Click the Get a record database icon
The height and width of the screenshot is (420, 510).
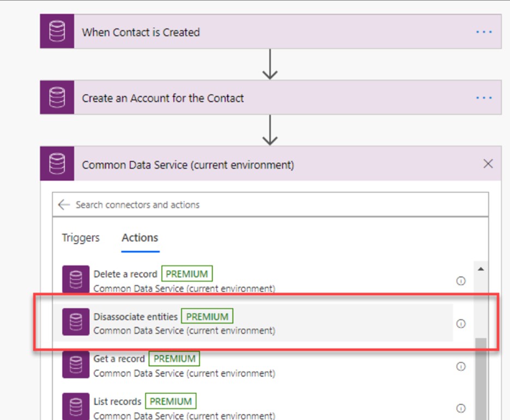tap(76, 364)
